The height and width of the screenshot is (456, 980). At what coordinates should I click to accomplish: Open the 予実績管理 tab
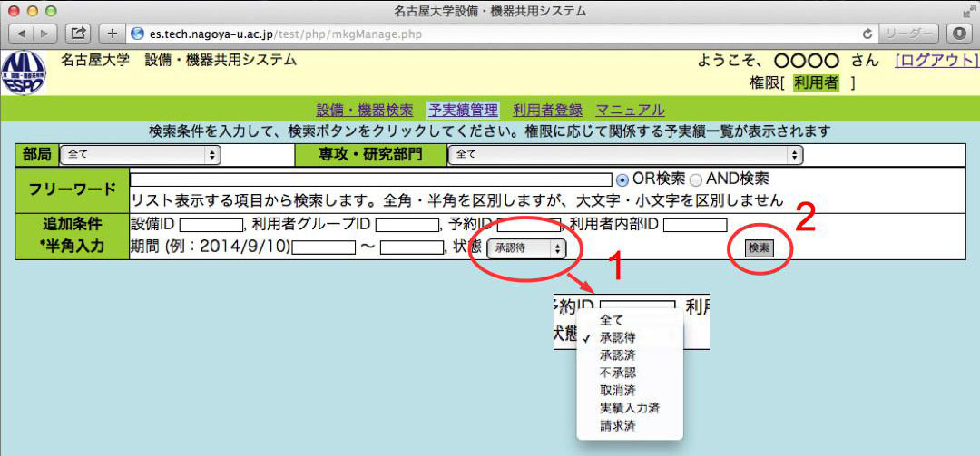463,111
